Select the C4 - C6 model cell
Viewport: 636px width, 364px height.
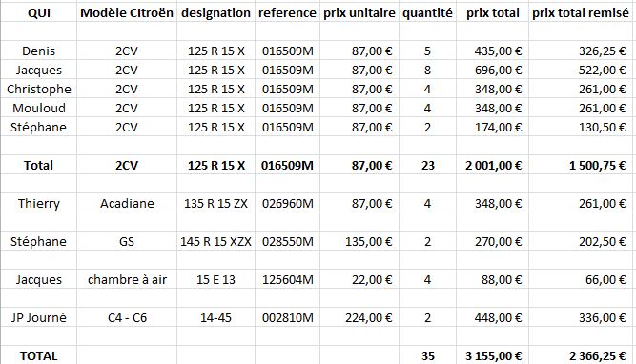127,318
